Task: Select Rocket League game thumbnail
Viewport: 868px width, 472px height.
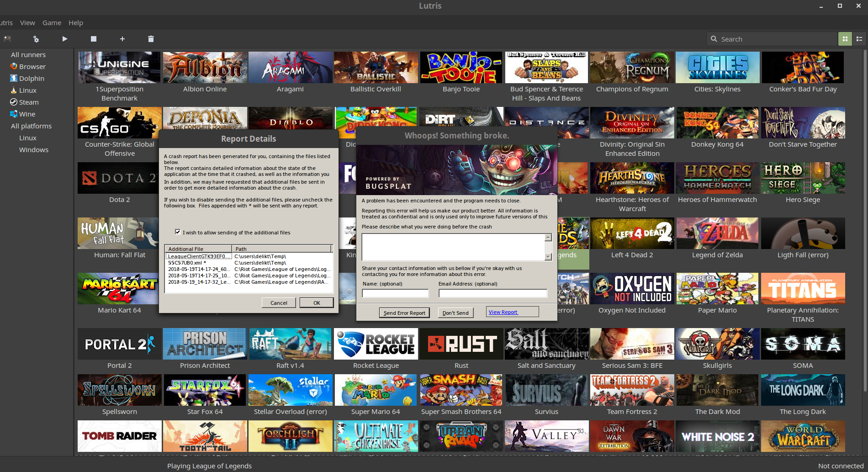Action: pos(376,344)
